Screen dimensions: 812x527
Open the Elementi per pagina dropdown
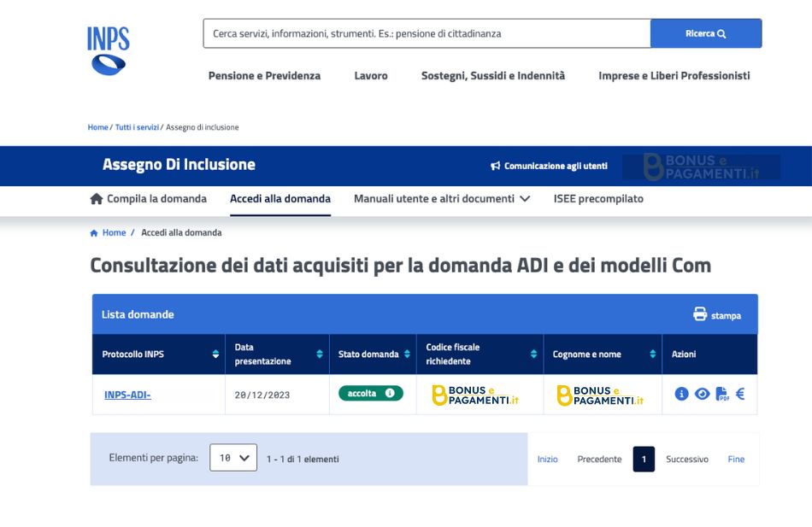click(x=232, y=457)
